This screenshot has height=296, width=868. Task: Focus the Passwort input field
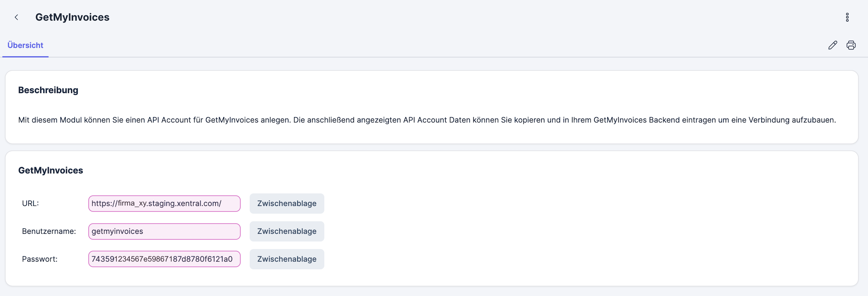164,259
